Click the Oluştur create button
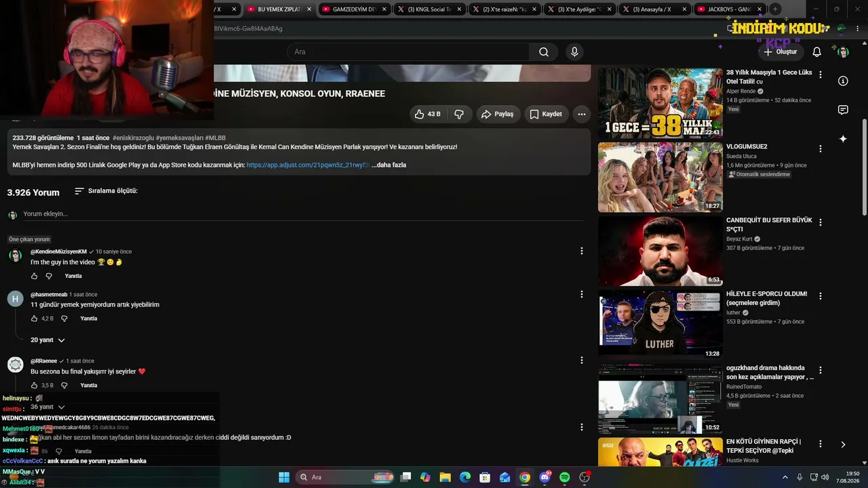Viewport: 868px width, 488px height. (x=781, y=52)
